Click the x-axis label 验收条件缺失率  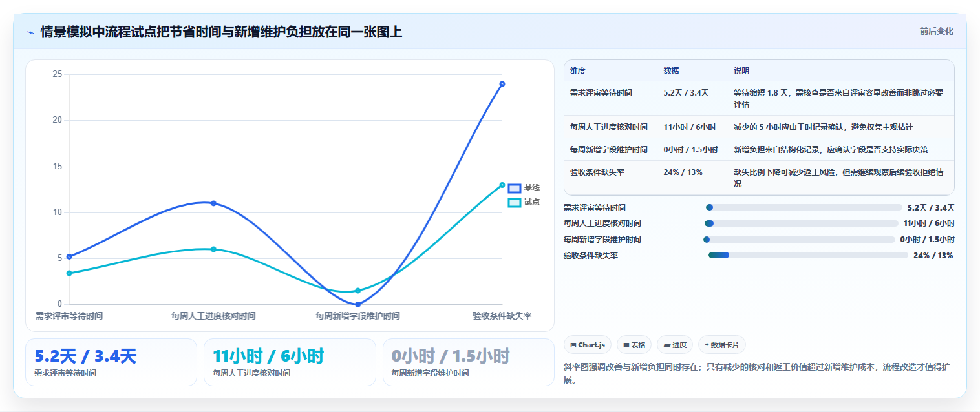(502, 316)
